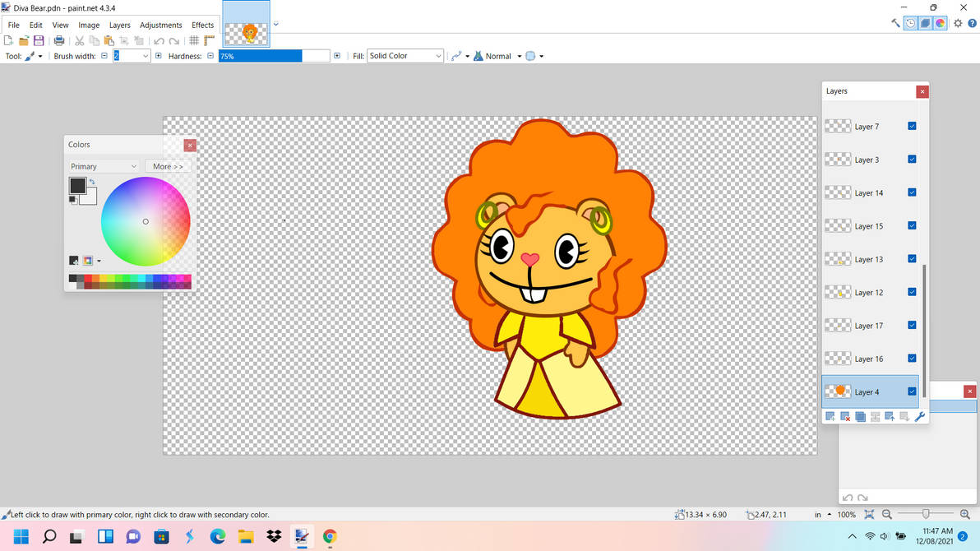Toggle the Layers window icon at top right
This screenshot has height=551, width=980.
[x=926, y=23]
